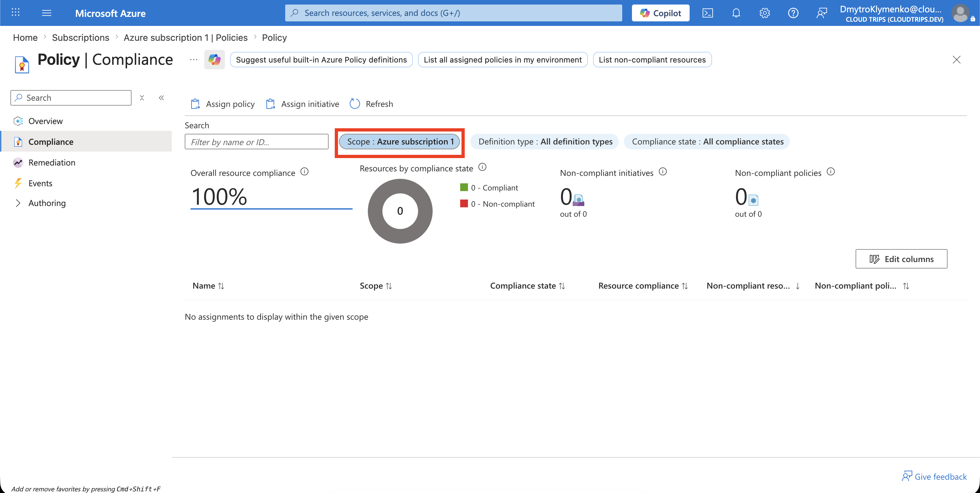The height and width of the screenshot is (493, 980).
Task: Sort by Non-compliant resources column
Action: (x=753, y=285)
